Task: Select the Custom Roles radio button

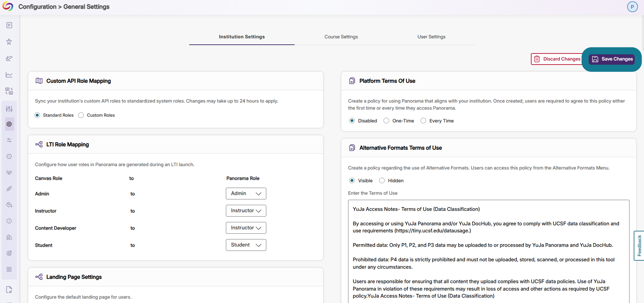Action: 81,115
